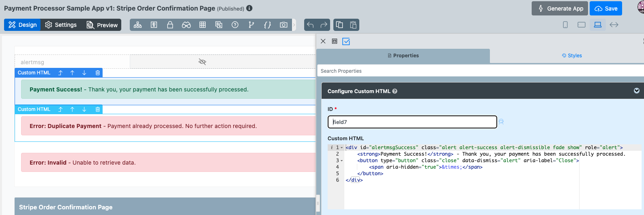Expand more toolbar icons with chevron

(x=294, y=25)
